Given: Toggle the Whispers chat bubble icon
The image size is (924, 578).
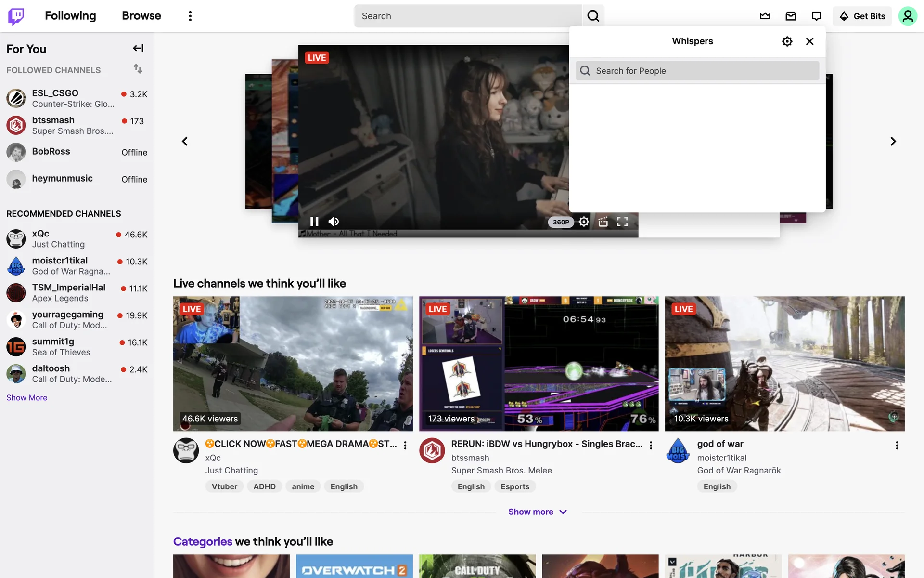Looking at the screenshot, I should click(x=816, y=16).
